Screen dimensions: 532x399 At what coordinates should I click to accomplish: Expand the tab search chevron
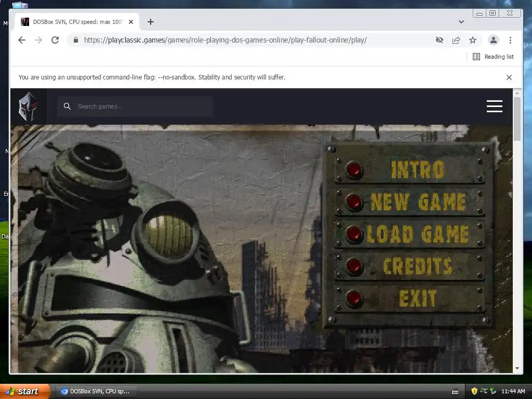coord(461,22)
